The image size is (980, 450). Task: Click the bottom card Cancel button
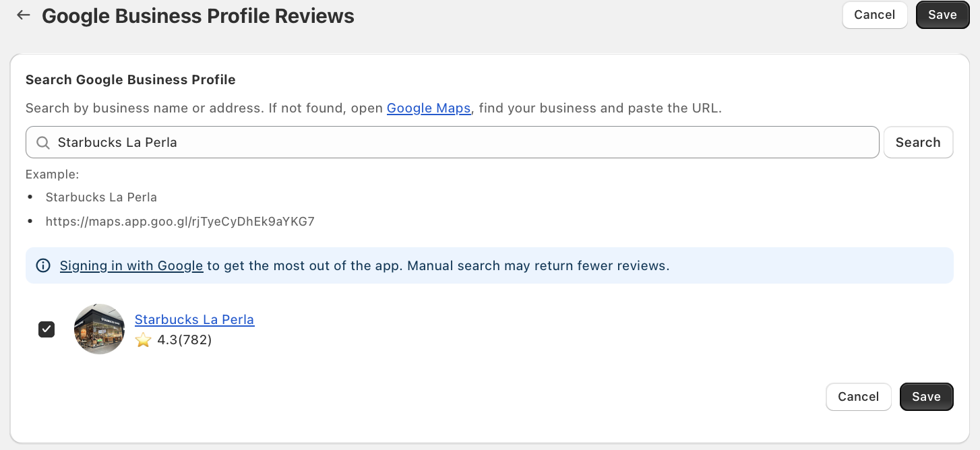(x=858, y=397)
